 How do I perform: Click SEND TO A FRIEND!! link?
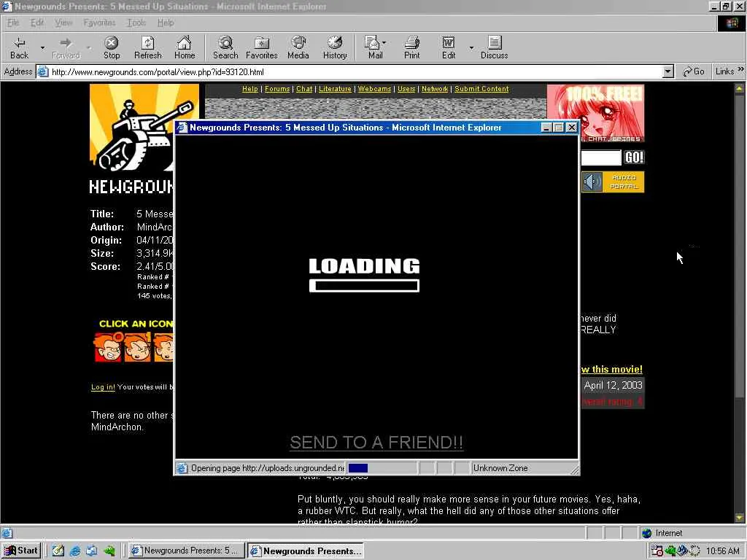[x=376, y=443]
